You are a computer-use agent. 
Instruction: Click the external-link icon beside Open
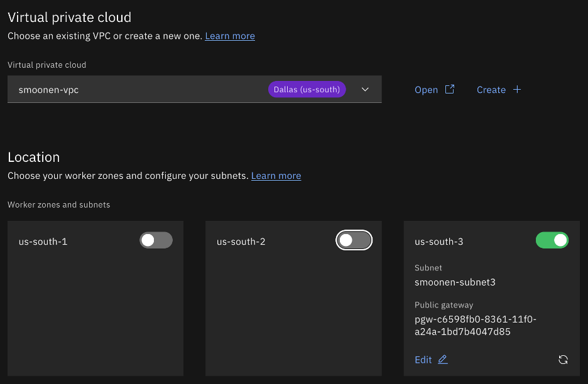pyautogui.click(x=450, y=89)
